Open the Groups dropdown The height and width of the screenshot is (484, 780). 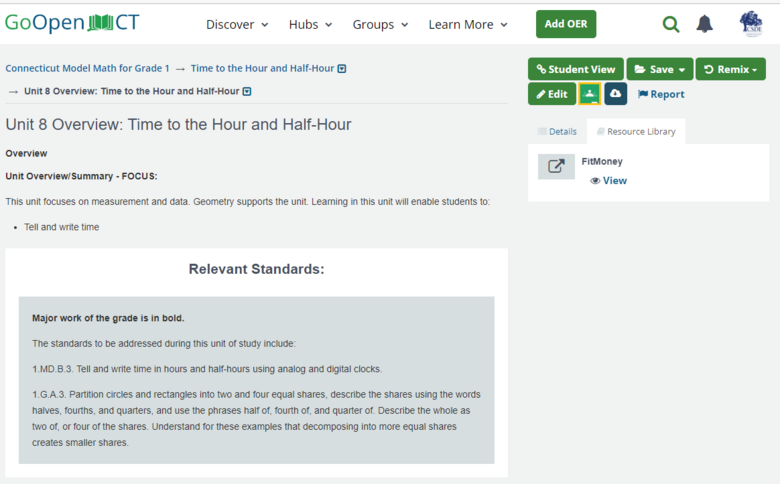click(x=380, y=24)
